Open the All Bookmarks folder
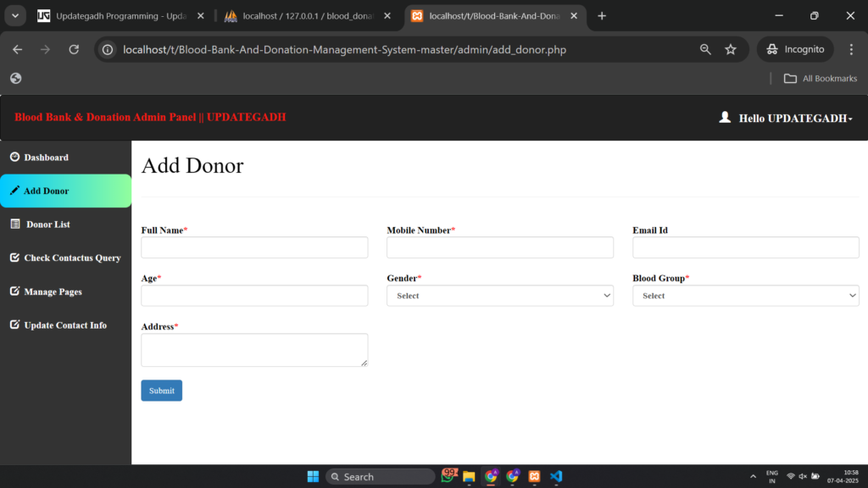This screenshot has width=868, height=488. point(821,79)
